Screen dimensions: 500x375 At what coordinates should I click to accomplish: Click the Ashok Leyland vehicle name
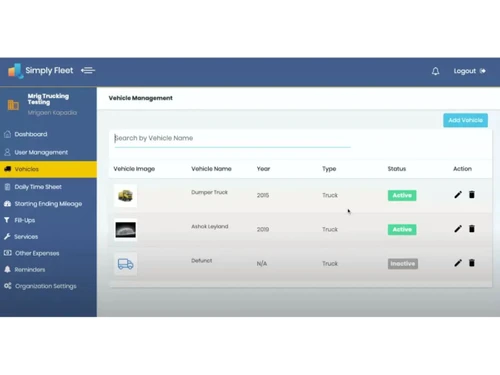pyautogui.click(x=210, y=227)
